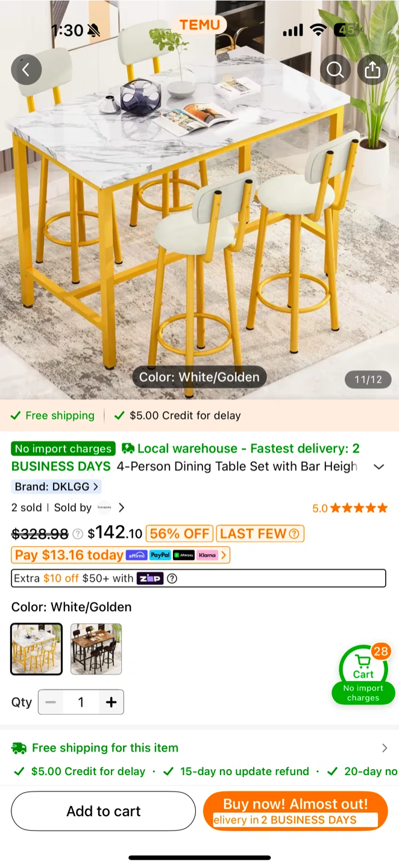Tap the LAST FEW info badge

tap(260, 533)
